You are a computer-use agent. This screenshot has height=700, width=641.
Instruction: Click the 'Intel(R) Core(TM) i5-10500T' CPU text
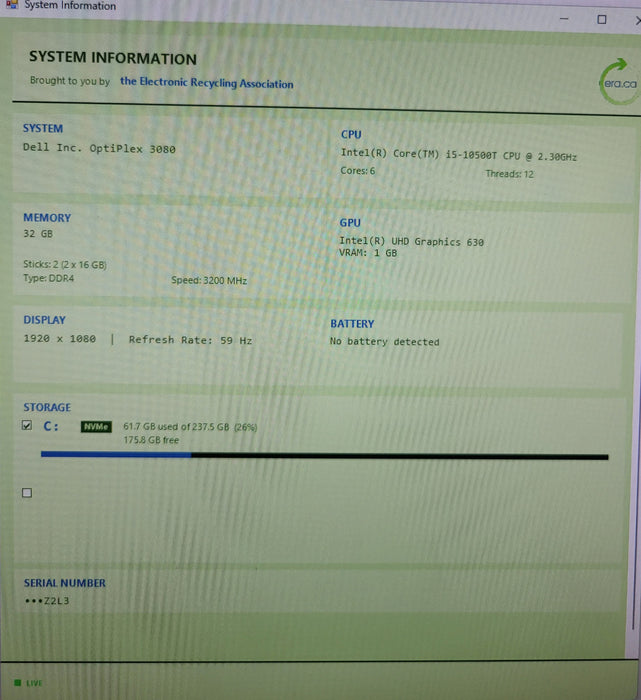(x=419, y=154)
